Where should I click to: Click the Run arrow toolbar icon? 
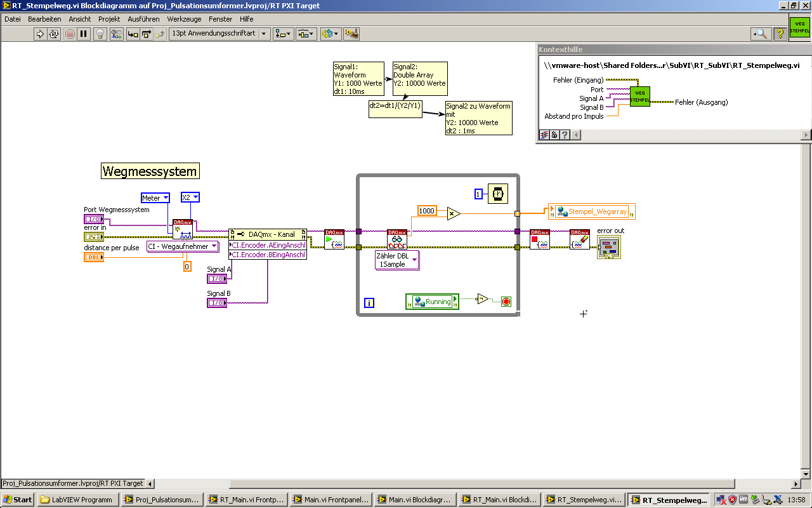pos(41,34)
